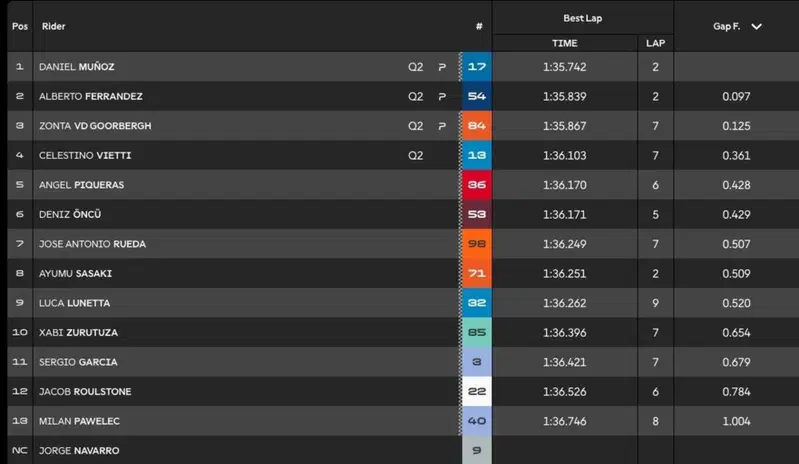Open the Gap F. column selector
Image resolution: width=799 pixels, height=464 pixels.
737,26
